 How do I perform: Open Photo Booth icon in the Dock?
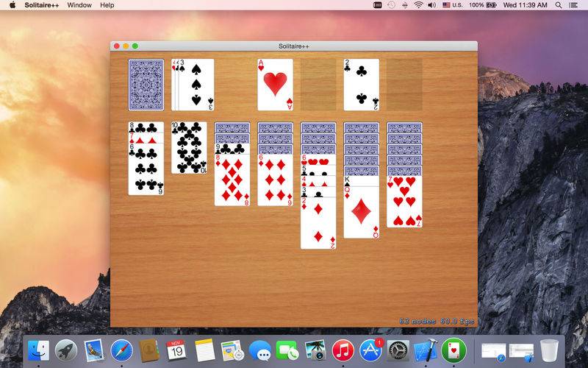pos(315,351)
